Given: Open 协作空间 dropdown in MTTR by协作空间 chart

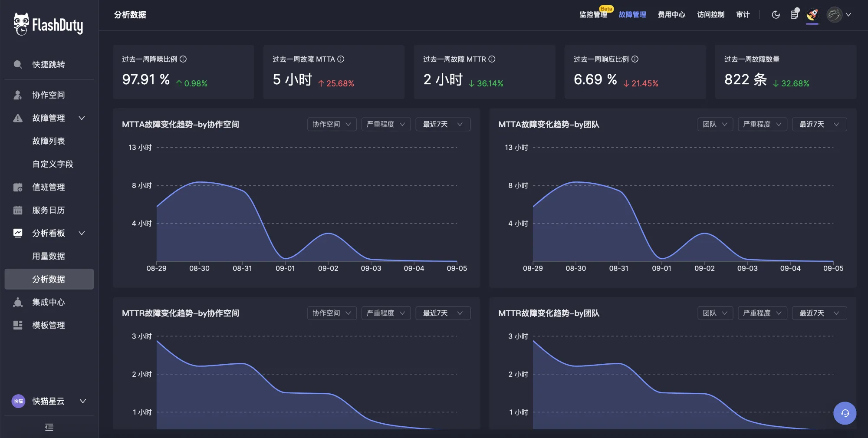Looking at the screenshot, I should click(x=332, y=313).
